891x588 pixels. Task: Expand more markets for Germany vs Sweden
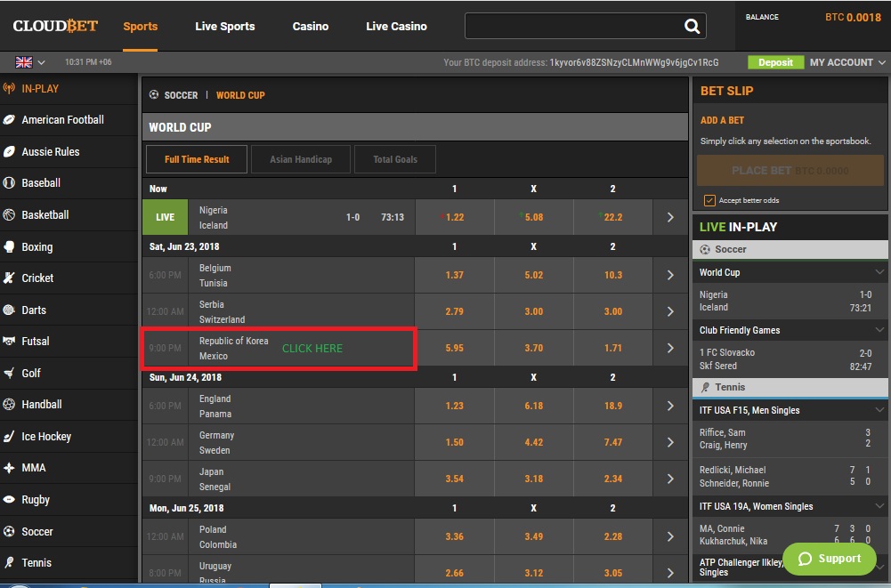point(670,442)
